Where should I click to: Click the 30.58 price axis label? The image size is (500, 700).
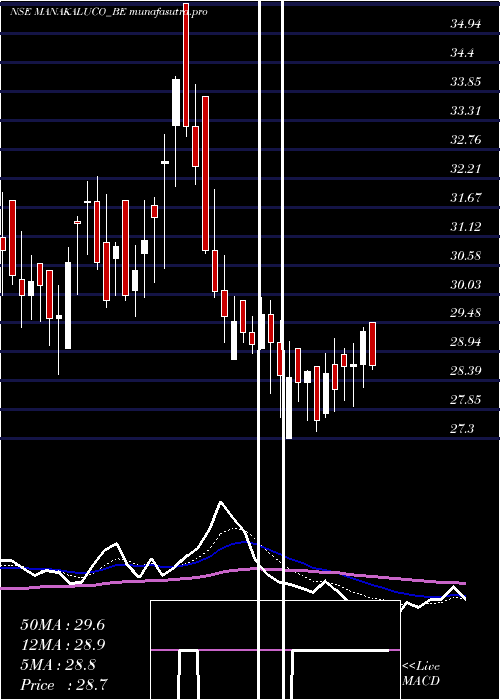[x=466, y=256]
